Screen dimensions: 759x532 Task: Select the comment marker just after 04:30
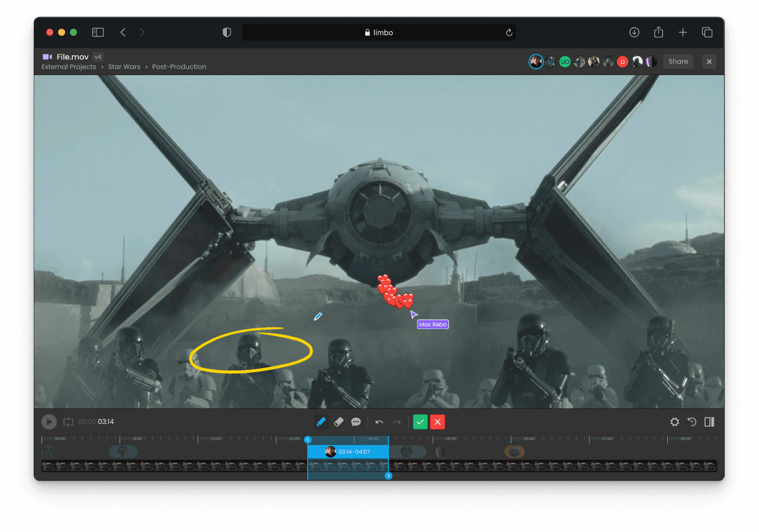(407, 452)
